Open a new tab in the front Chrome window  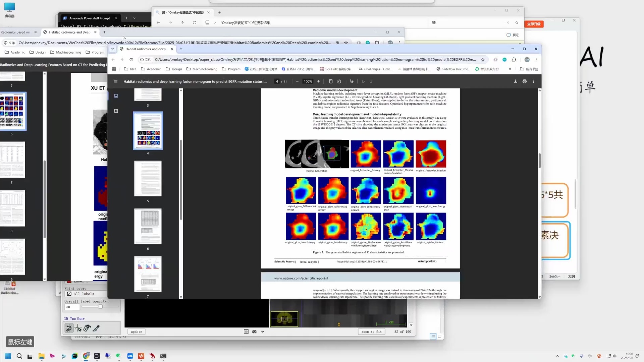coord(181,49)
